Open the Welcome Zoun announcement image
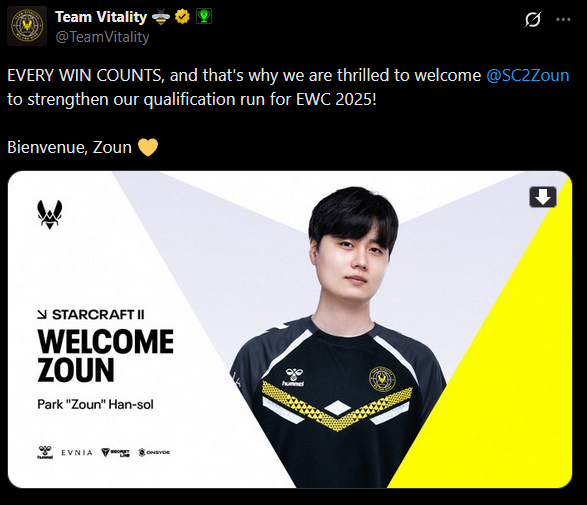This screenshot has width=587, height=505. pyautogui.click(x=290, y=329)
